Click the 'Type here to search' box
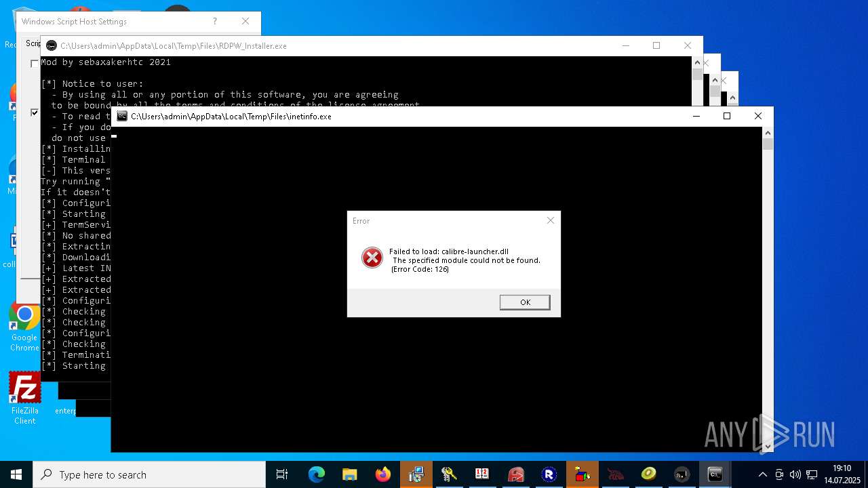Image resolution: width=868 pixels, height=488 pixels. (149, 474)
